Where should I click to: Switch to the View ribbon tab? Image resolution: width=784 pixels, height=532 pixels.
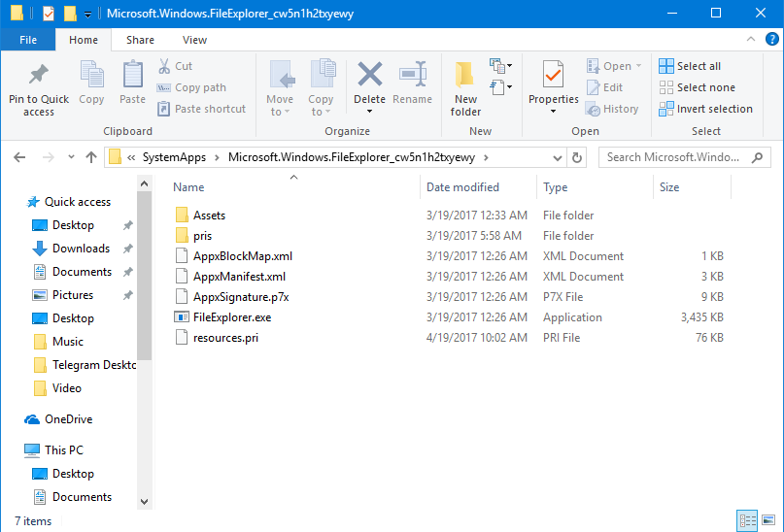pyautogui.click(x=194, y=40)
